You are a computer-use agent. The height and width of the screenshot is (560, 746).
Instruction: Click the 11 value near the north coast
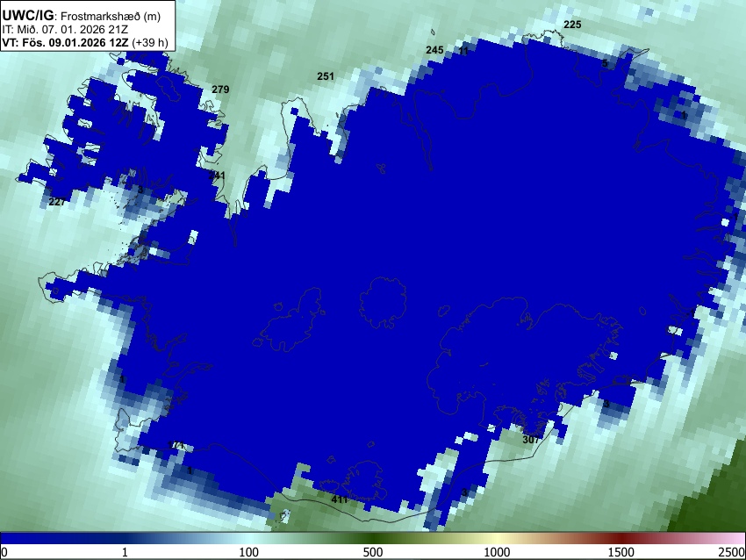pos(464,50)
